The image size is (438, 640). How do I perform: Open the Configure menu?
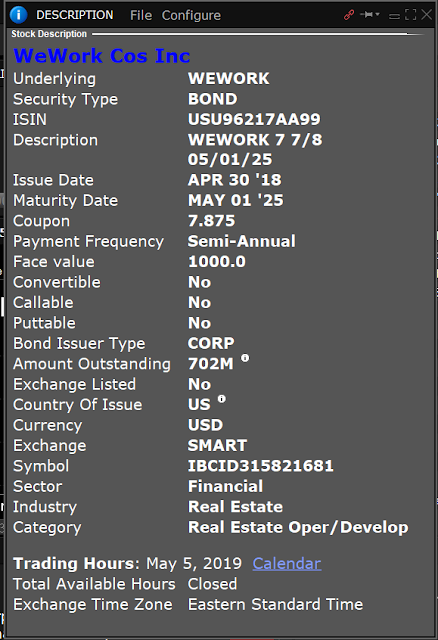point(191,16)
